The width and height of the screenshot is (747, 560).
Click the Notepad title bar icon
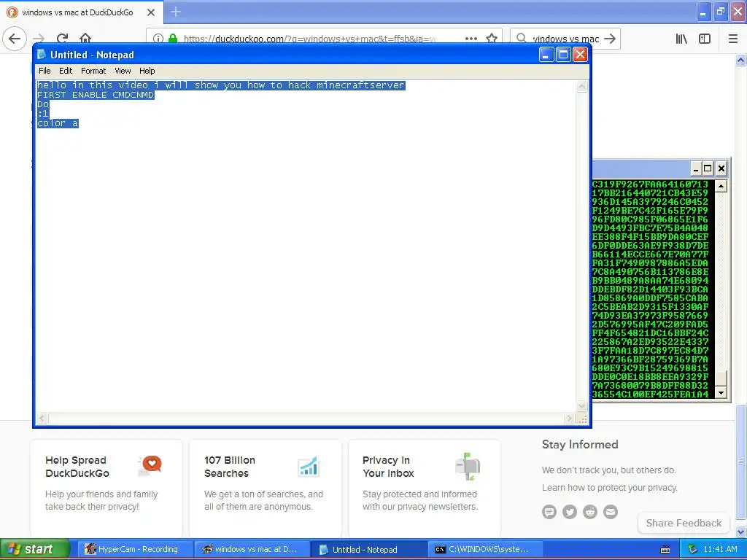42,54
